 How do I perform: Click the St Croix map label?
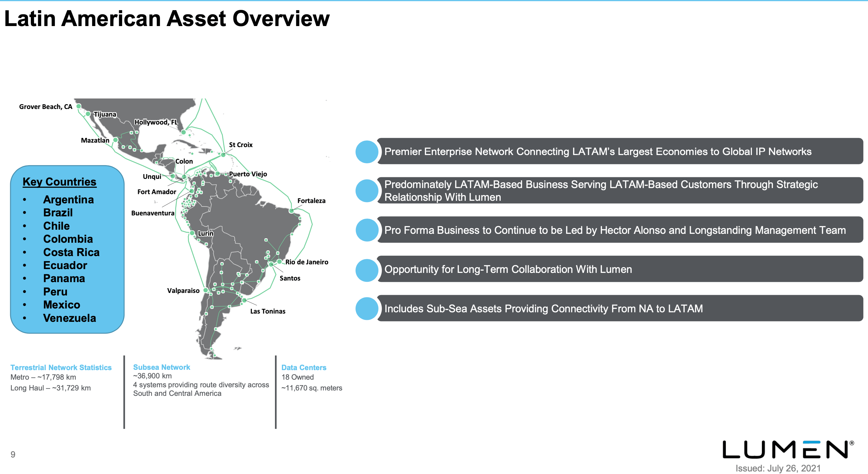[241, 145]
